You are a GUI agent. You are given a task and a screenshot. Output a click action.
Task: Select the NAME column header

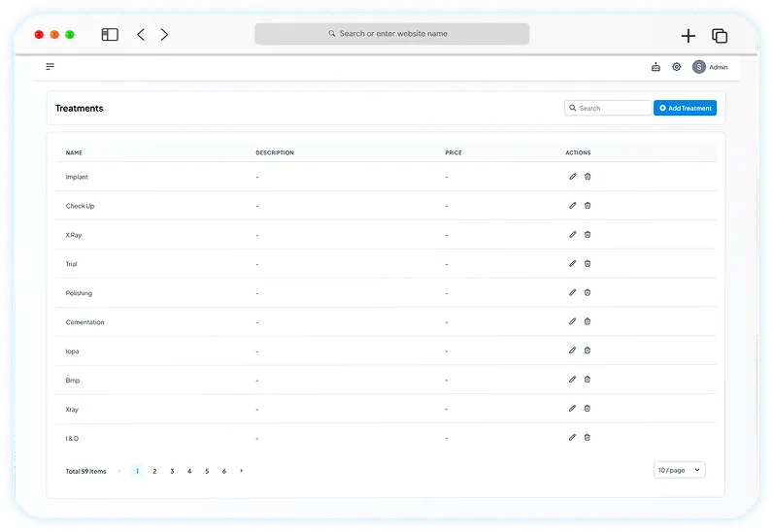[x=74, y=152]
